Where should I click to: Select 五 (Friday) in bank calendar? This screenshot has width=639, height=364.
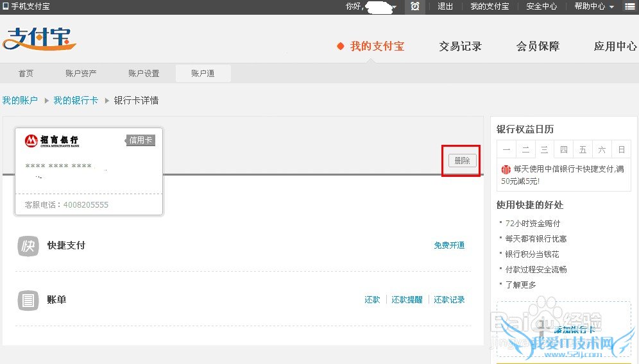tap(583, 149)
